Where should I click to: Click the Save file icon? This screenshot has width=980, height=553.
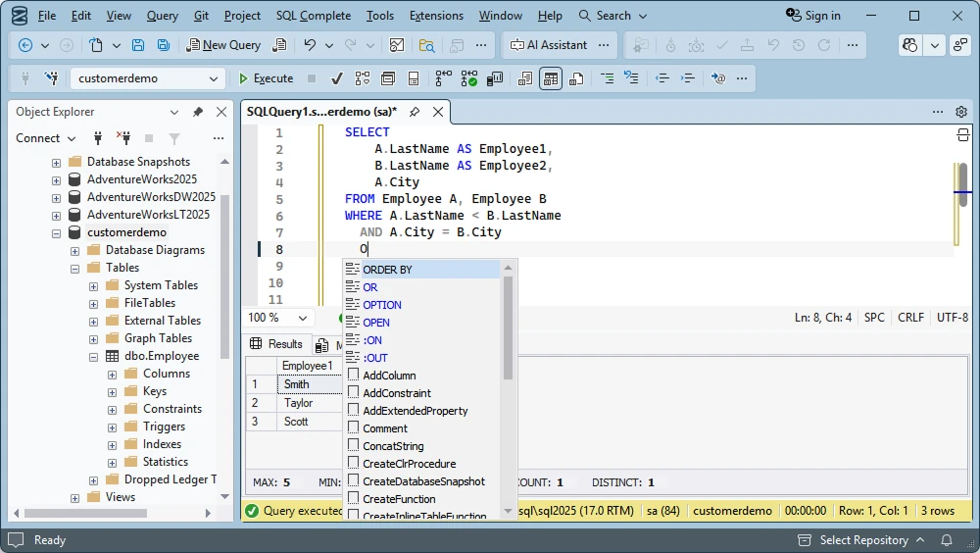[138, 45]
